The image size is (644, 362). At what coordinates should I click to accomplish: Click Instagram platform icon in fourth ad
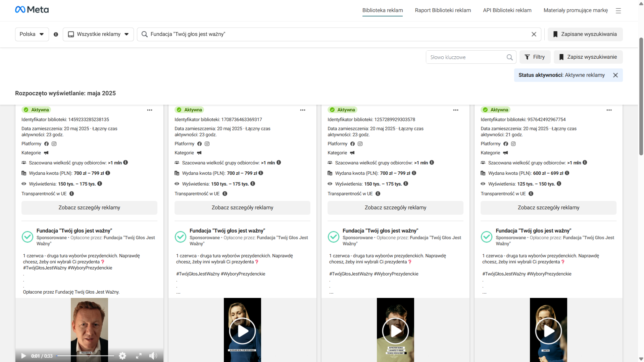point(513,144)
